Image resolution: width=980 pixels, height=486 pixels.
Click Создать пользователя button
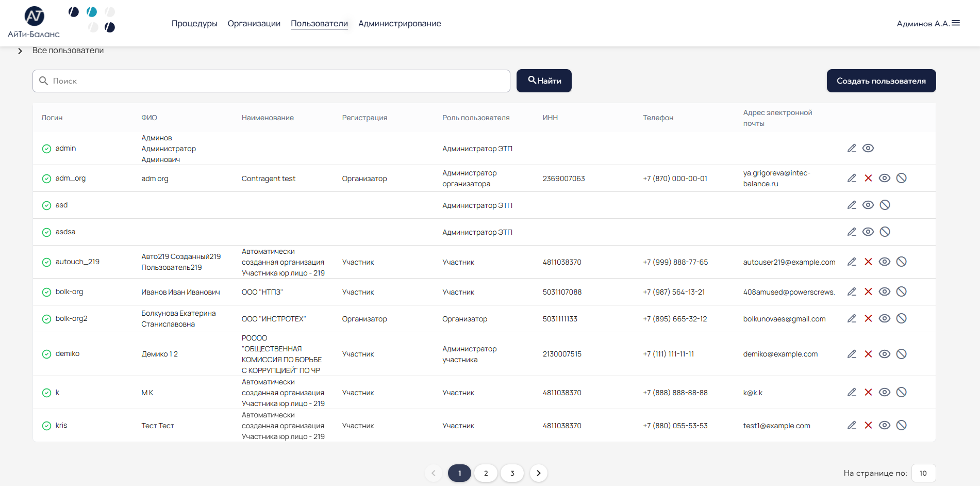click(x=881, y=80)
